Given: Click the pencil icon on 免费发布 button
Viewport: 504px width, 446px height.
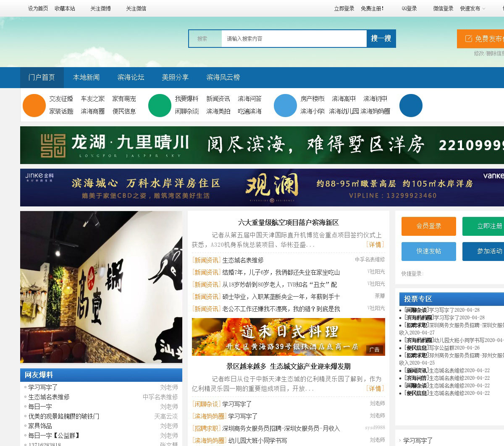Looking at the screenshot, I should point(468,39).
